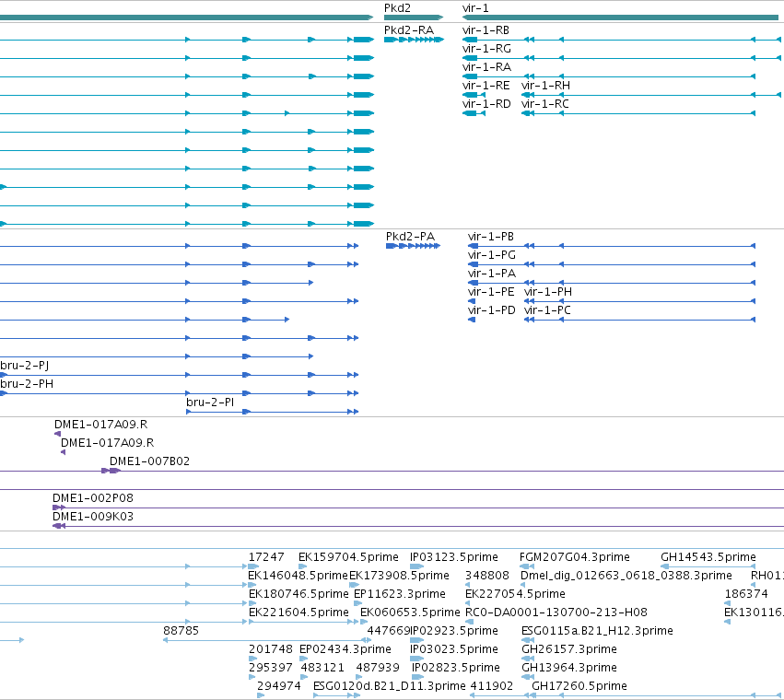Select the FGM207G04.3prime label
Screen dimensions: 784x700
pyautogui.click(x=575, y=557)
